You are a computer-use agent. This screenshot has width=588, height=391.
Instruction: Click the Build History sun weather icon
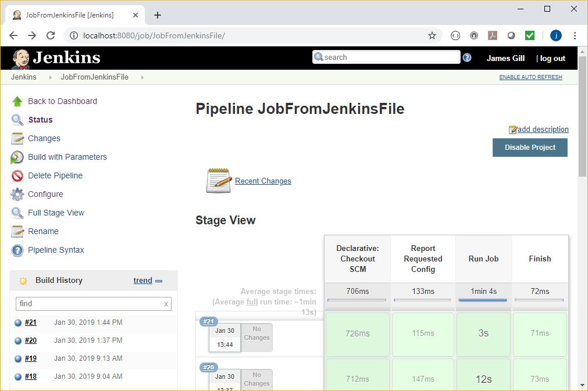(x=23, y=281)
